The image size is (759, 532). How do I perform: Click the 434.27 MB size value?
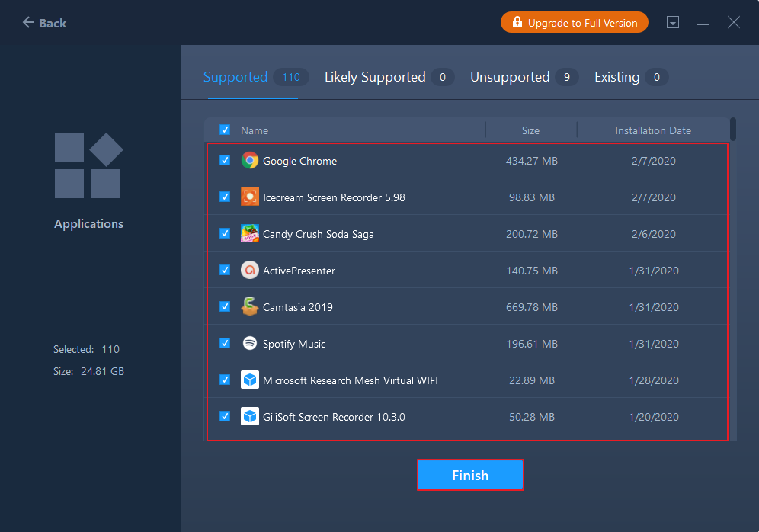pyautogui.click(x=532, y=161)
